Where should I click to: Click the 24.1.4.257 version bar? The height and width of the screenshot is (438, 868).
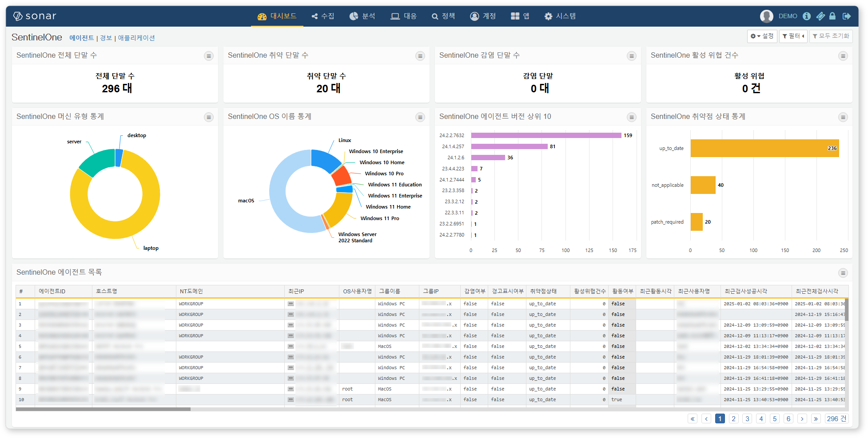(509, 146)
